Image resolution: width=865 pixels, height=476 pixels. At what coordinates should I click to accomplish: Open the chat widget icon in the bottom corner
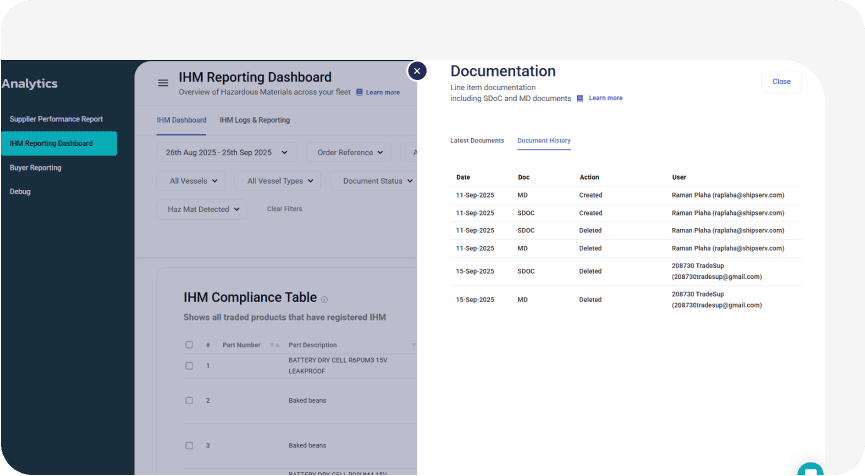point(810,469)
